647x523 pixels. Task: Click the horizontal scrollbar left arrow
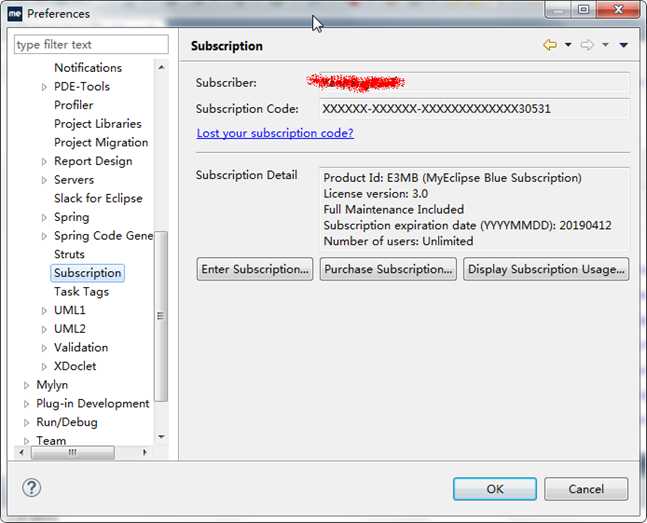21,452
